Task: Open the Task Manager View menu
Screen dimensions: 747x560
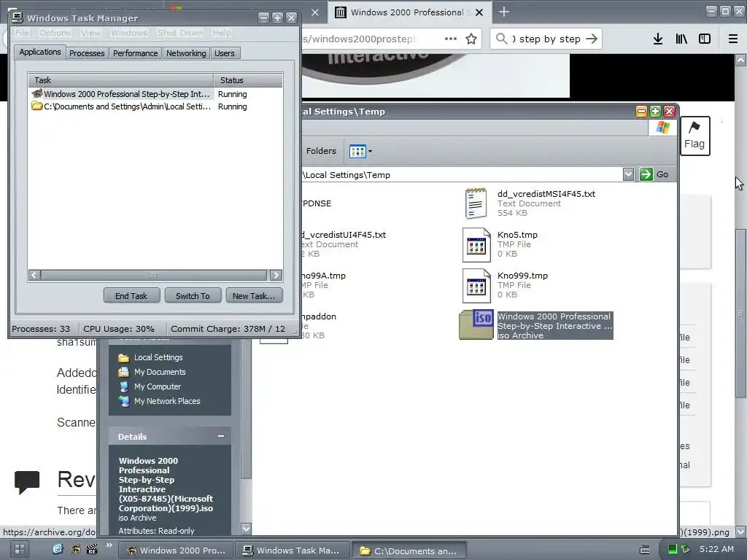Action: 90,33
